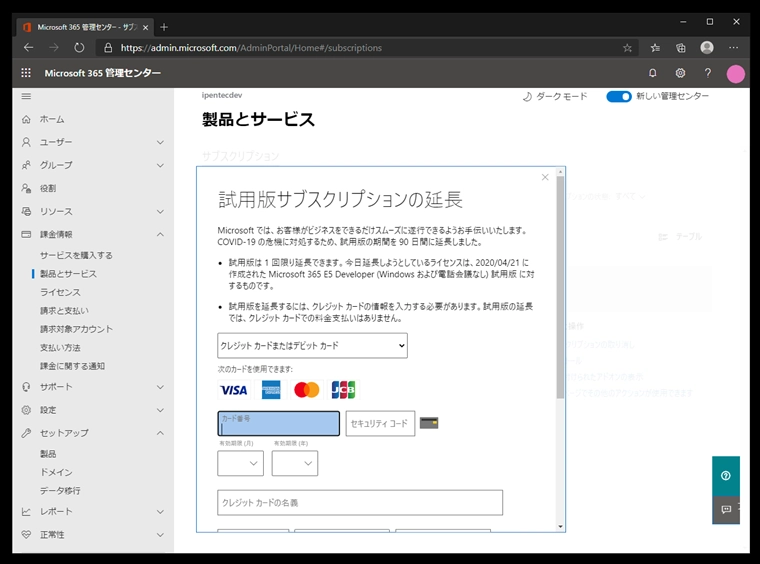Screen dimensions: 760x564
Task: Open browser collections icon
Action: [x=681, y=47]
